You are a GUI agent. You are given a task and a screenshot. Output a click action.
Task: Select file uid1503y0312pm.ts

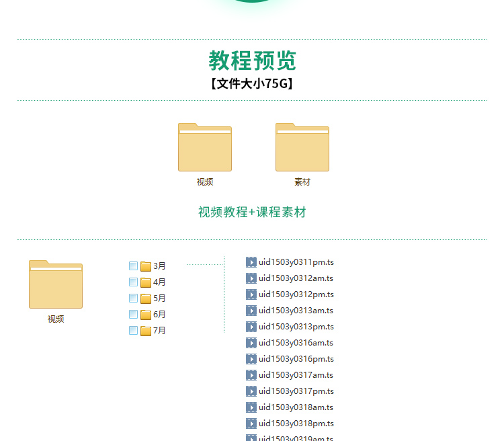[x=296, y=294]
